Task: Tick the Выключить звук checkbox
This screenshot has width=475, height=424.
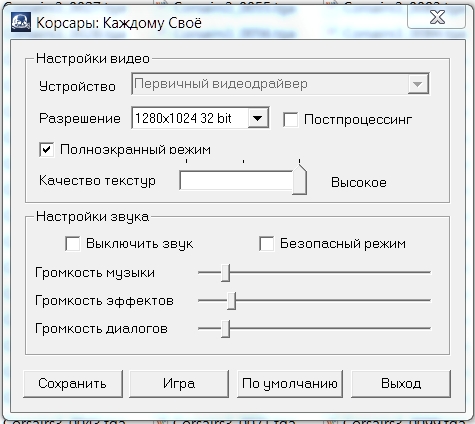Action: [x=72, y=244]
